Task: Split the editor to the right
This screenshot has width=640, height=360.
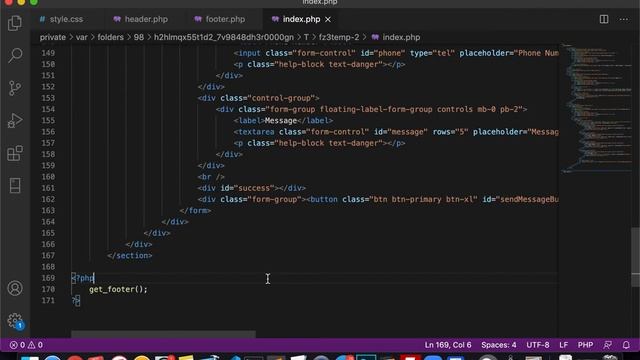Action: [x=604, y=19]
